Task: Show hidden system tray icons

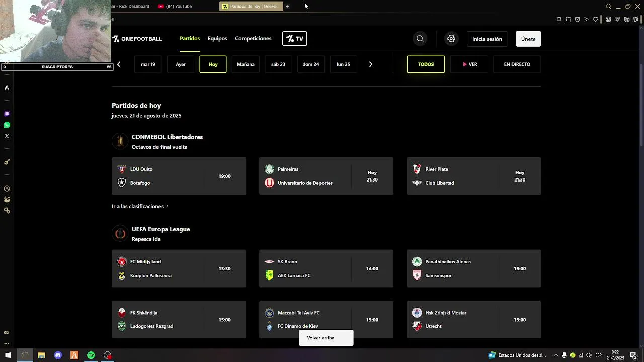Action: (x=556, y=355)
